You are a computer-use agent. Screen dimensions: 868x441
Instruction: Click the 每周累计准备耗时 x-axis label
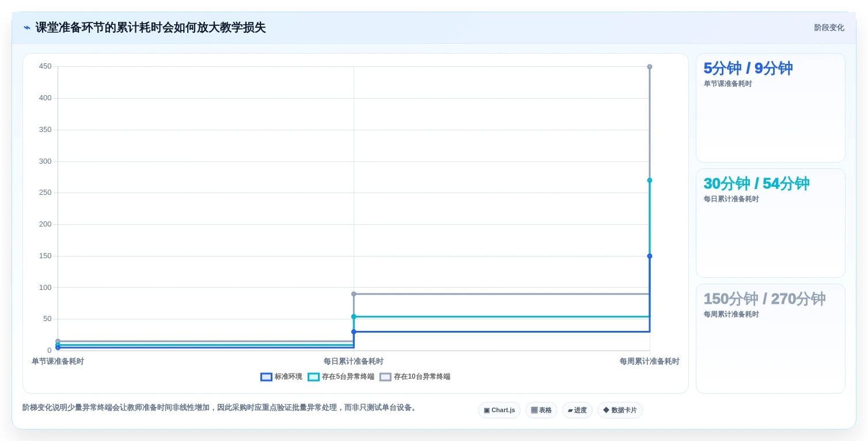(650, 361)
